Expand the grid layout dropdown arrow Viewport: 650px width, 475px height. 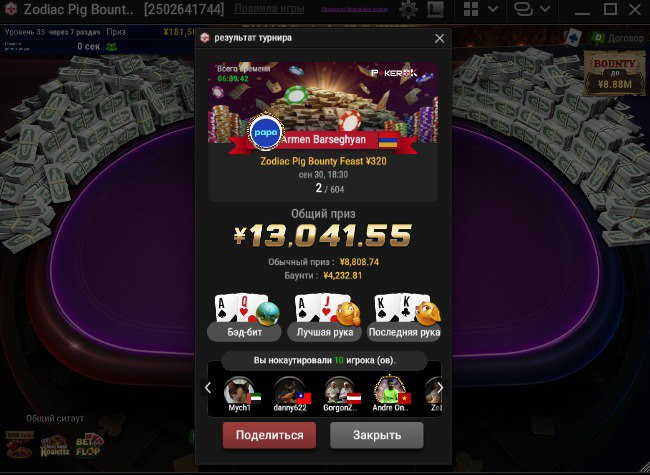click(493, 9)
